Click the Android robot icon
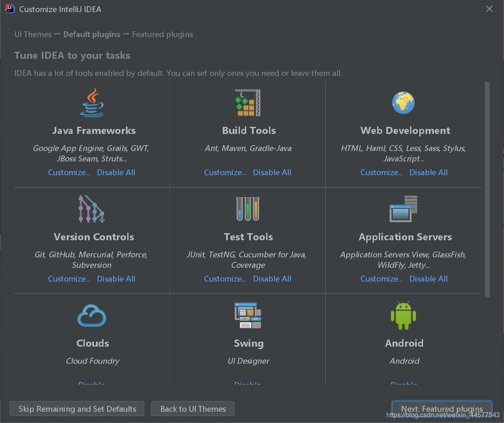This screenshot has width=504, height=423. pos(403,315)
